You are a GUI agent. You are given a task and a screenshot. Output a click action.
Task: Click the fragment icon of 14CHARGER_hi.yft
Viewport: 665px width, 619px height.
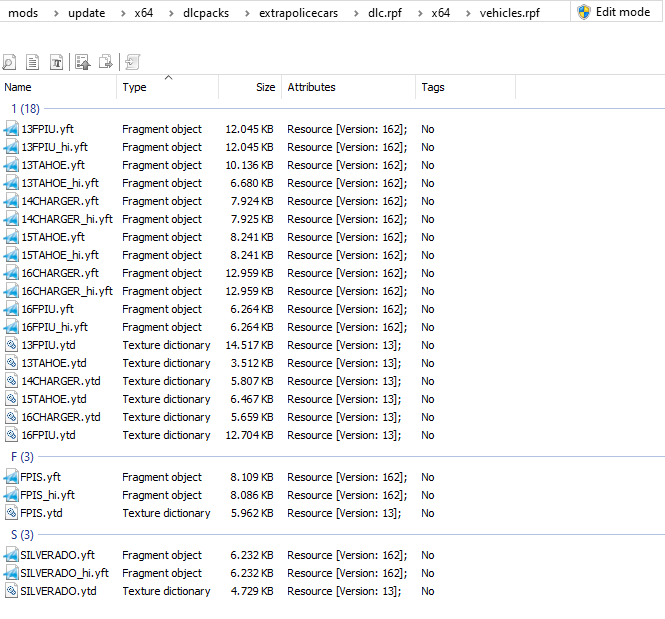(x=11, y=219)
